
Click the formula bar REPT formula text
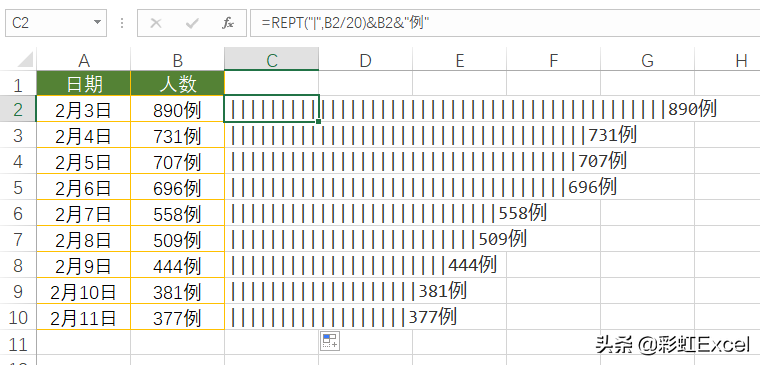345,23
